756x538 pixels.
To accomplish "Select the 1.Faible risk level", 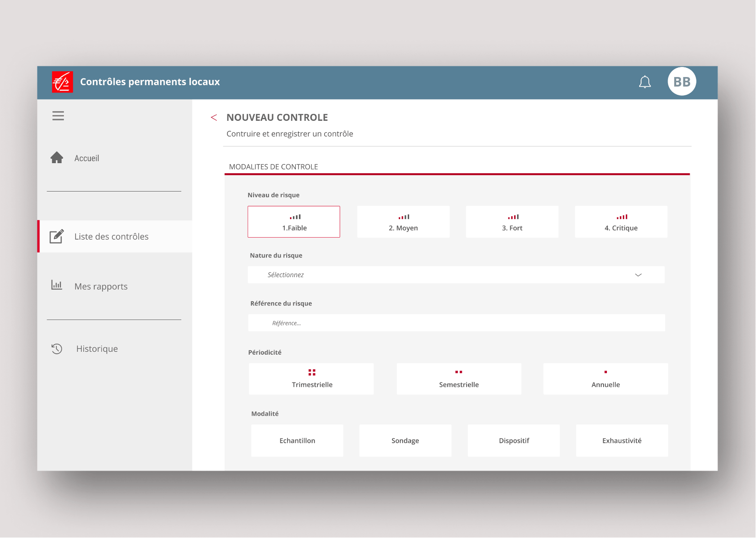I will click(x=294, y=222).
